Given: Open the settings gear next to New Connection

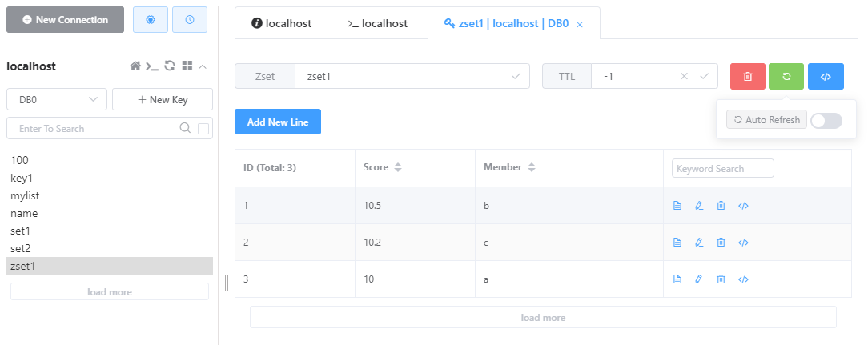Looking at the screenshot, I should pyautogui.click(x=150, y=19).
